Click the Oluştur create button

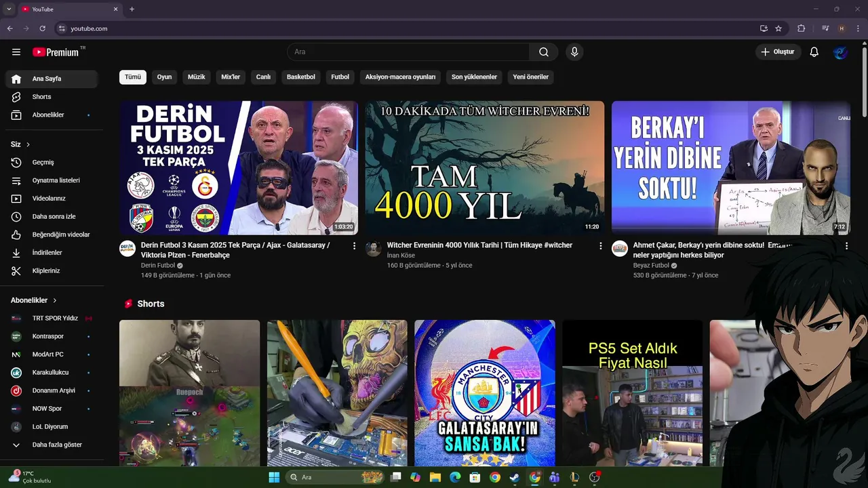[x=778, y=52]
